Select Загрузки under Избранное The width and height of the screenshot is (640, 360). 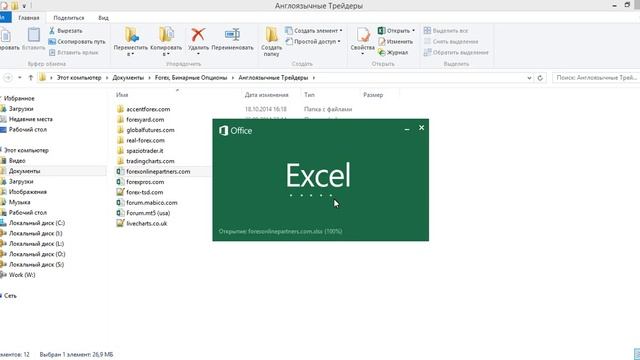21,109
